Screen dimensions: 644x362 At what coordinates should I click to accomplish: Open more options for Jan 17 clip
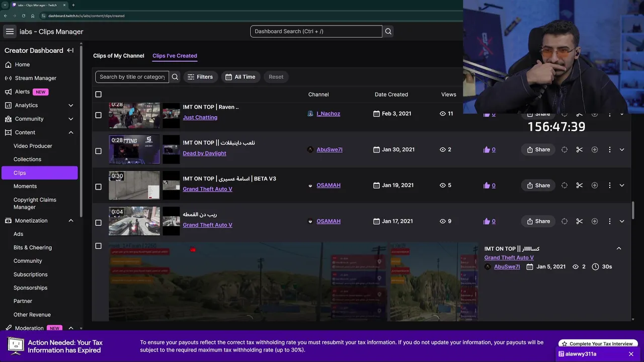[609, 221]
